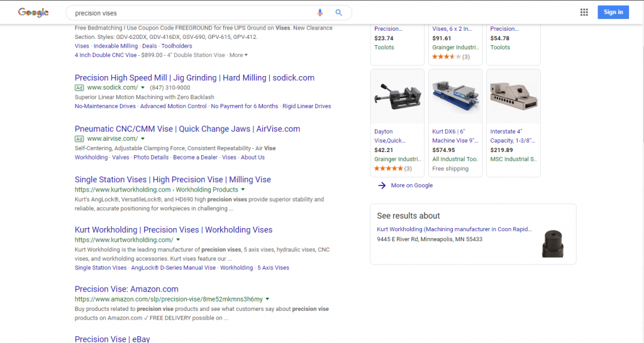
Task: Open 'Kurt DX6 | 6" Machine Vise' product title
Action: tap(455, 136)
